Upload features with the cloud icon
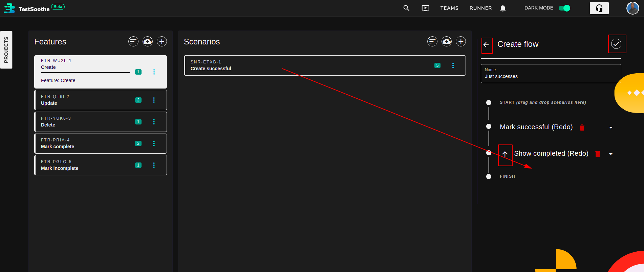The image size is (644, 272). (x=148, y=41)
